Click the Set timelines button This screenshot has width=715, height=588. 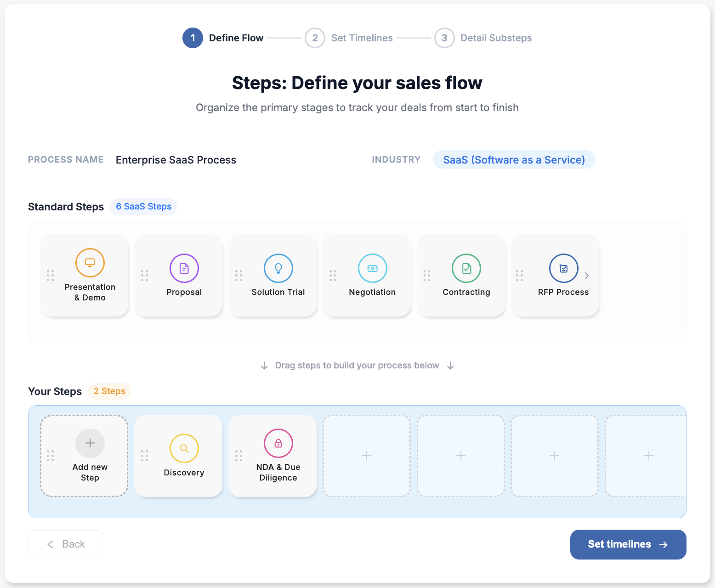(x=628, y=544)
